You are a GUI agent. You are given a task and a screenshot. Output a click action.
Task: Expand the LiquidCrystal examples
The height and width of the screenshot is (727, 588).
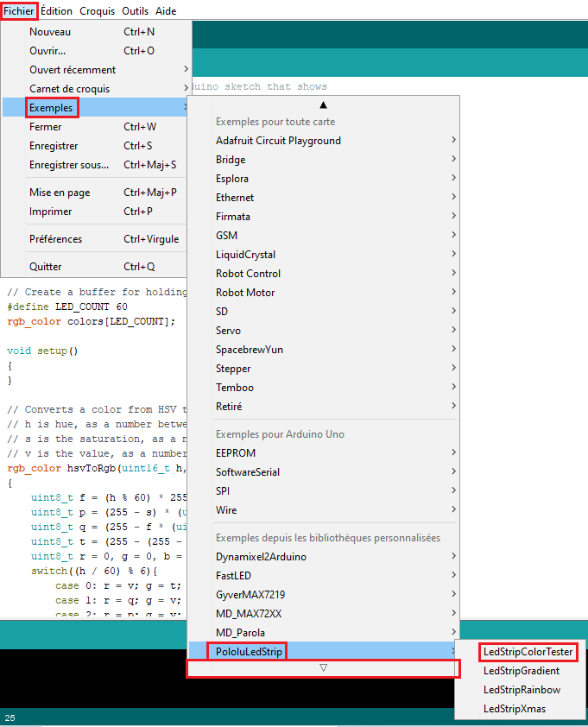323,255
